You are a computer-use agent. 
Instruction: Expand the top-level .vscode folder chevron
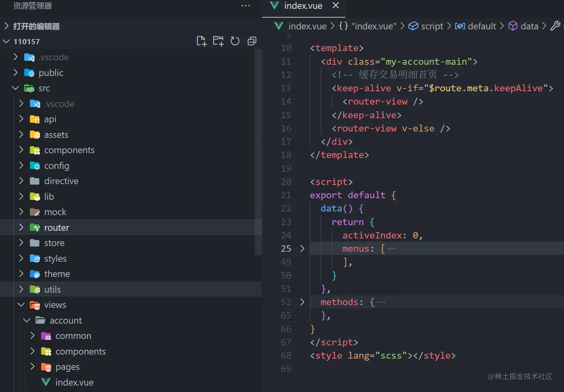[15, 57]
